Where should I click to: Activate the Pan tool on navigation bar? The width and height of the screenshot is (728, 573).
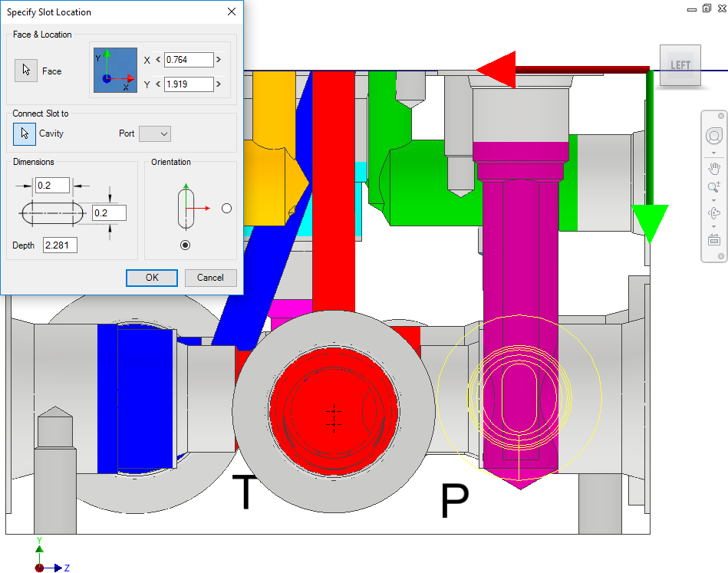tap(713, 170)
